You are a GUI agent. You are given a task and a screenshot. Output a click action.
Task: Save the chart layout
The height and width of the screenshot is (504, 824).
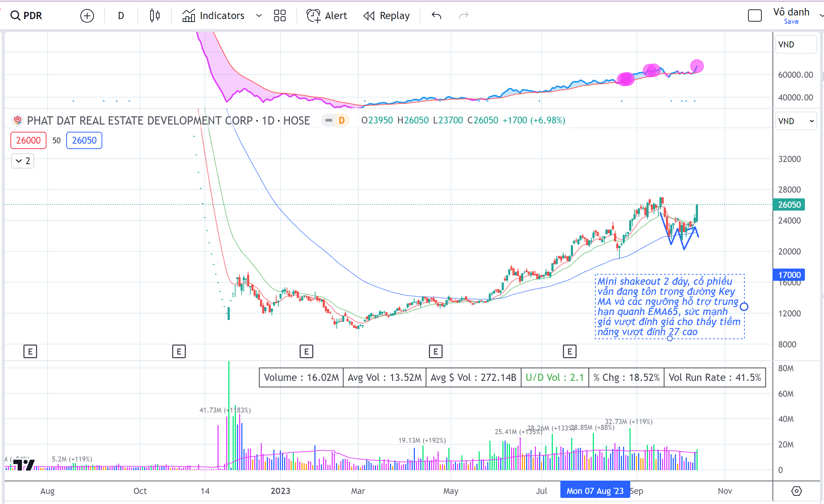pyautogui.click(x=791, y=22)
